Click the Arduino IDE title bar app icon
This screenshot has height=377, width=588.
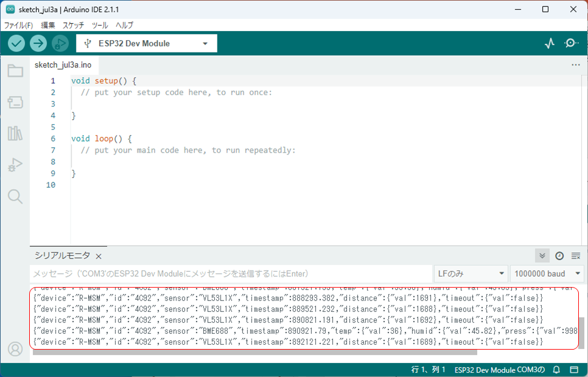(x=10, y=9)
